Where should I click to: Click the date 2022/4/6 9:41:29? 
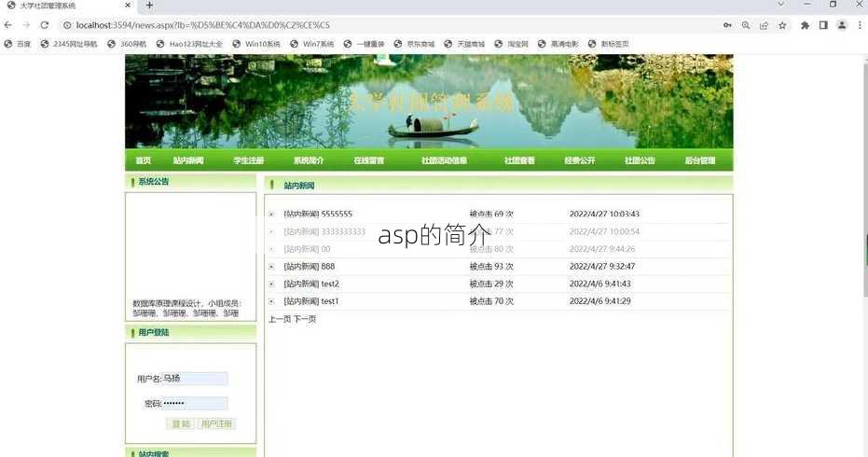(600, 301)
